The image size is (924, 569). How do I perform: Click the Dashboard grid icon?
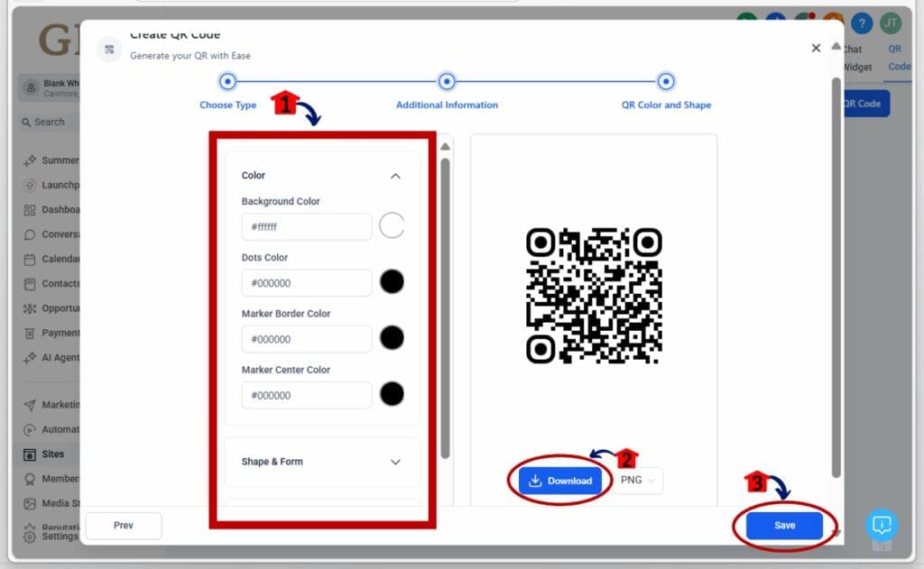[x=30, y=210]
